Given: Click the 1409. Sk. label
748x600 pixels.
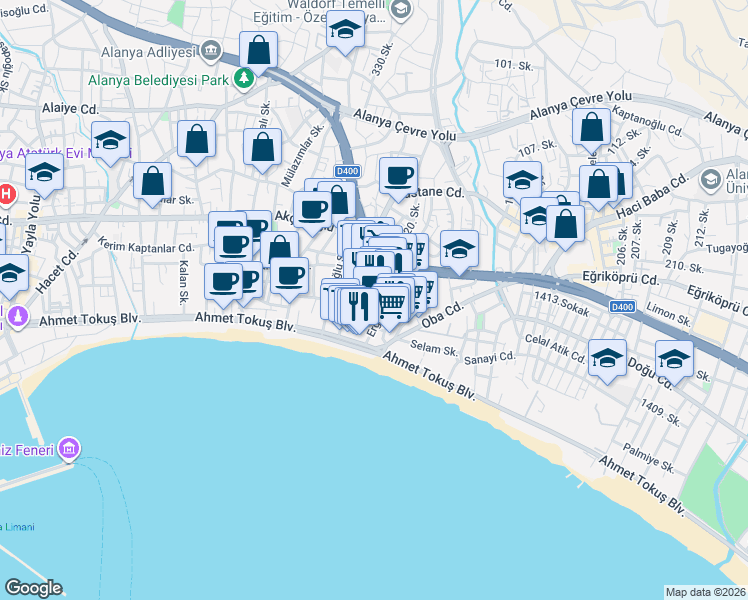Looking at the screenshot, I should 660,413.
